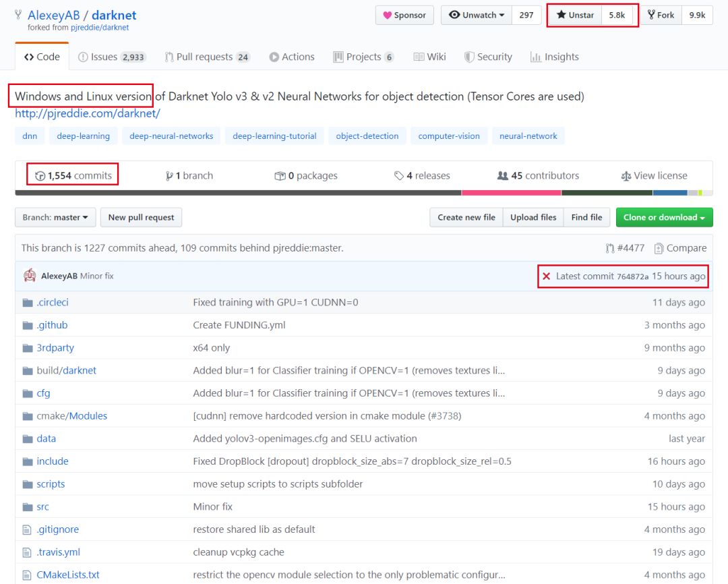Viewport: 728px width, 584px height.
Task: Fork the darknet repository
Action: tap(661, 15)
